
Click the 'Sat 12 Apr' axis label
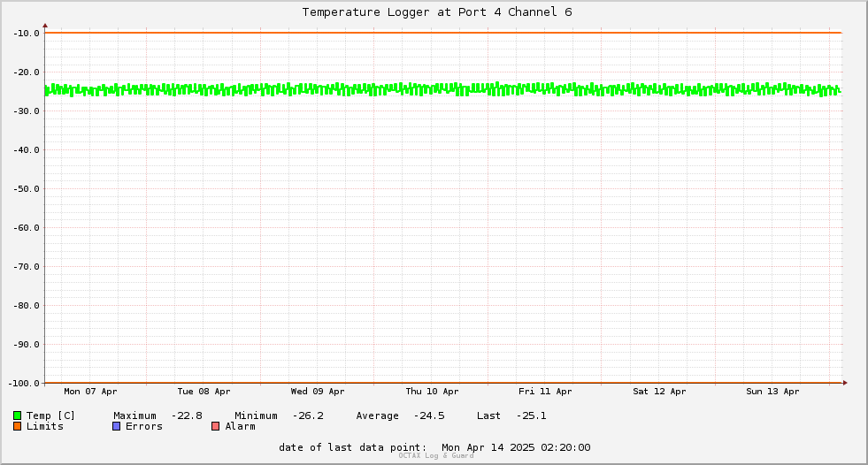(659, 392)
